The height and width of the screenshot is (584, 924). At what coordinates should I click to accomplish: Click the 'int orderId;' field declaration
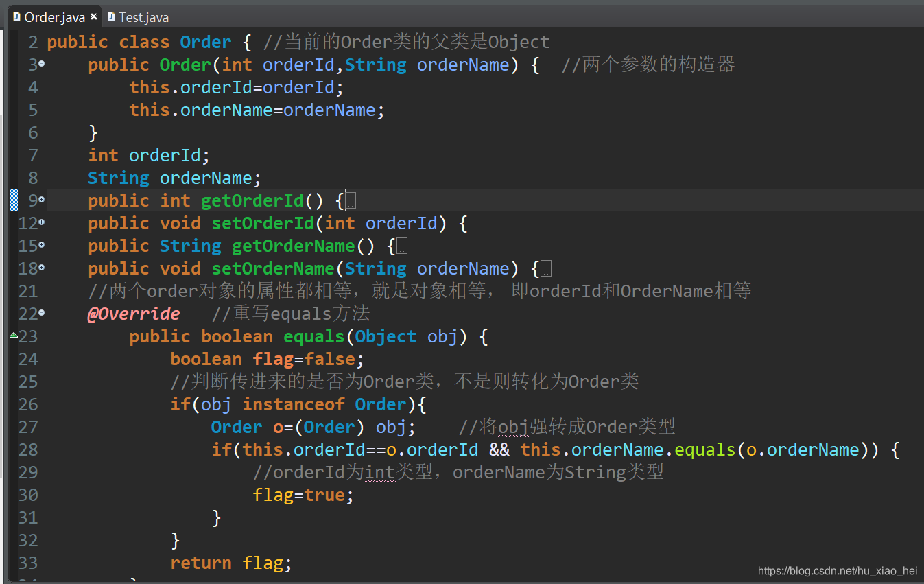click(149, 155)
